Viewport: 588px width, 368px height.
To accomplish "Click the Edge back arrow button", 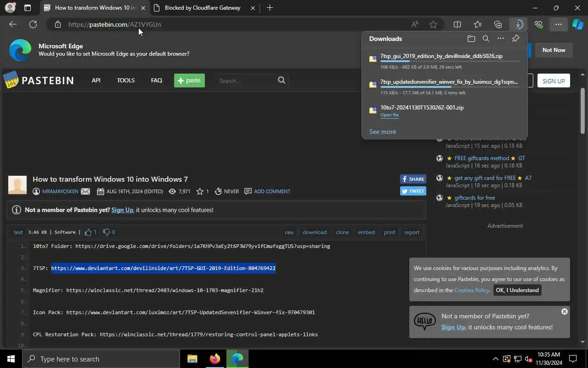I will pyautogui.click(x=13, y=24).
